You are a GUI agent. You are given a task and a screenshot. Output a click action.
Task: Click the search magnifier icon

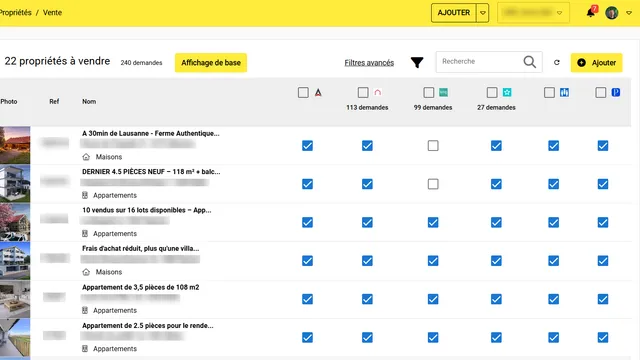[x=529, y=62]
